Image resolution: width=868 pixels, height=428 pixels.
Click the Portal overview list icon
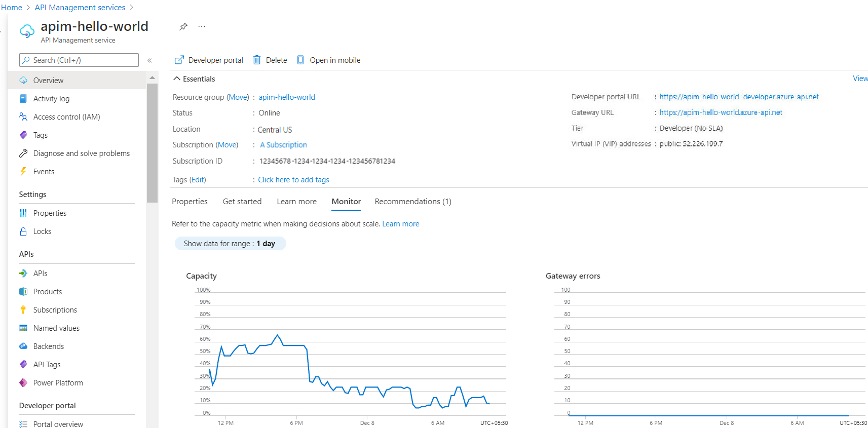(23, 424)
